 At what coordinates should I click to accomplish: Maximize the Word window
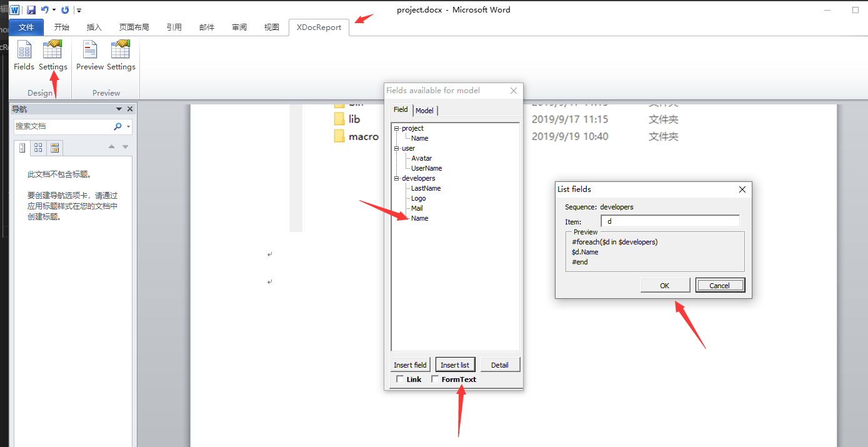click(x=856, y=10)
